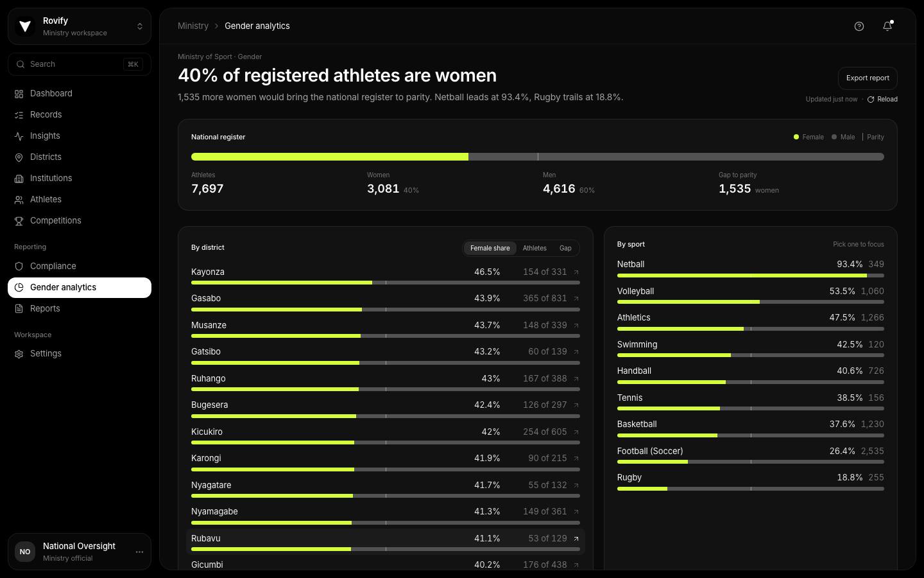Open Rubavu district arrow icon
The image size is (924, 578).
(576, 539)
